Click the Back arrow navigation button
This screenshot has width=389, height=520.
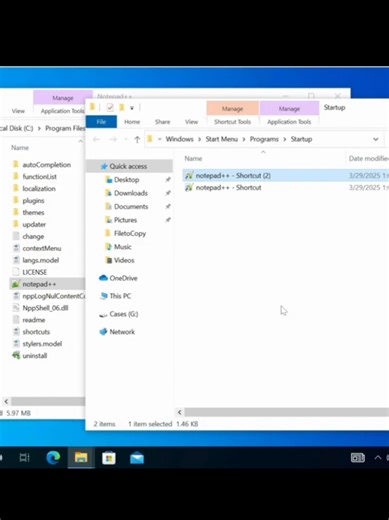click(97, 139)
